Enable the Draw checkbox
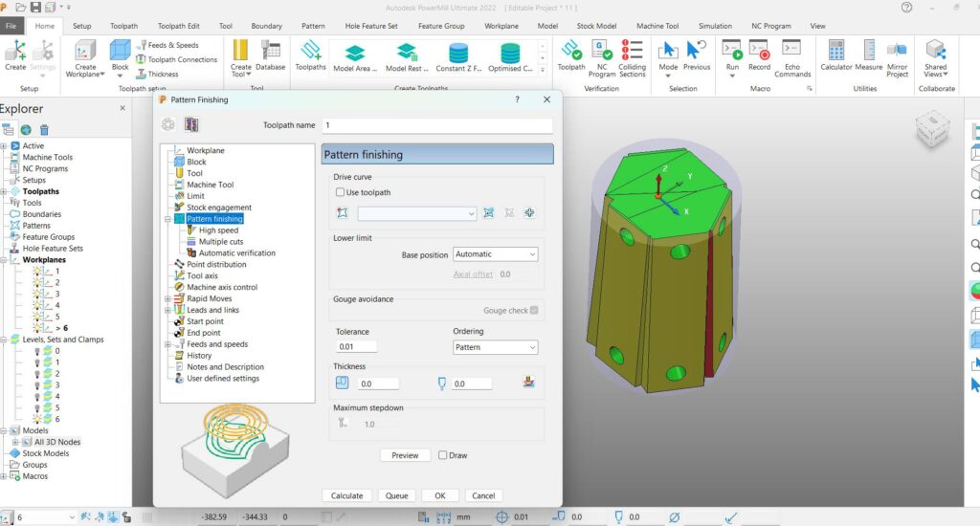Screen dimensions: 980x526 442,455
